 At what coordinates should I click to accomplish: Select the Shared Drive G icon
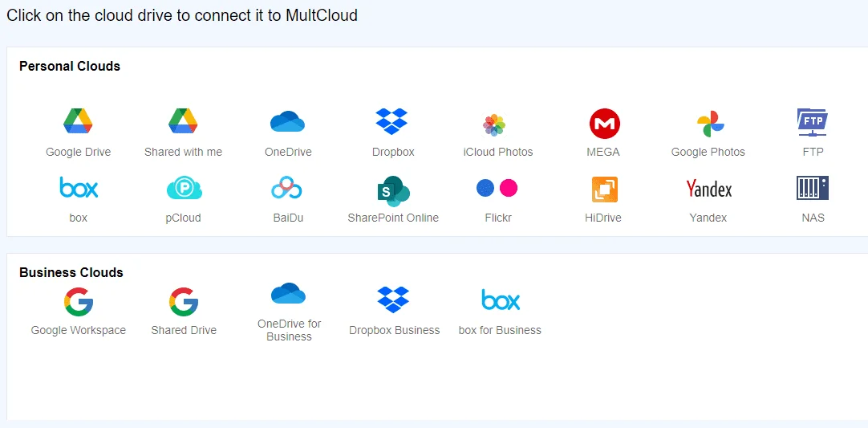(x=183, y=302)
